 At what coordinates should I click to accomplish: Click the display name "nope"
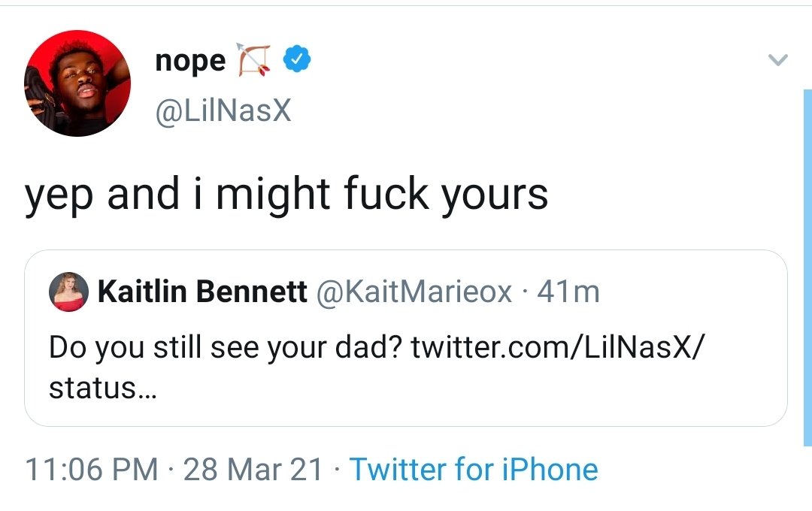tap(189, 61)
